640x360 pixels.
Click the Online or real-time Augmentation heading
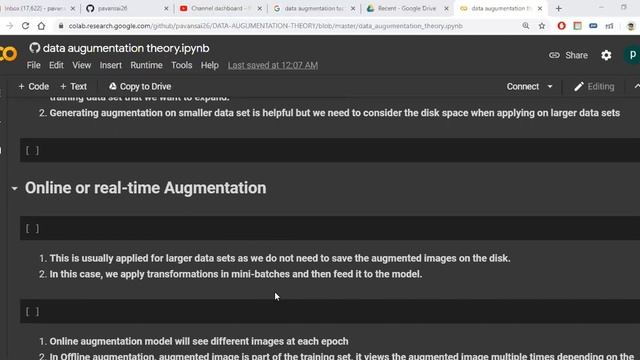point(145,188)
